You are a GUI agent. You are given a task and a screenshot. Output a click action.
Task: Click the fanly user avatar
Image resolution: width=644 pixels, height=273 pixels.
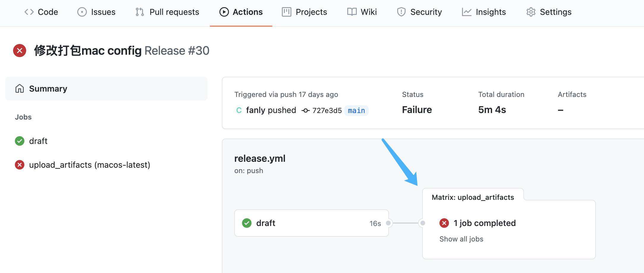tap(239, 110)
